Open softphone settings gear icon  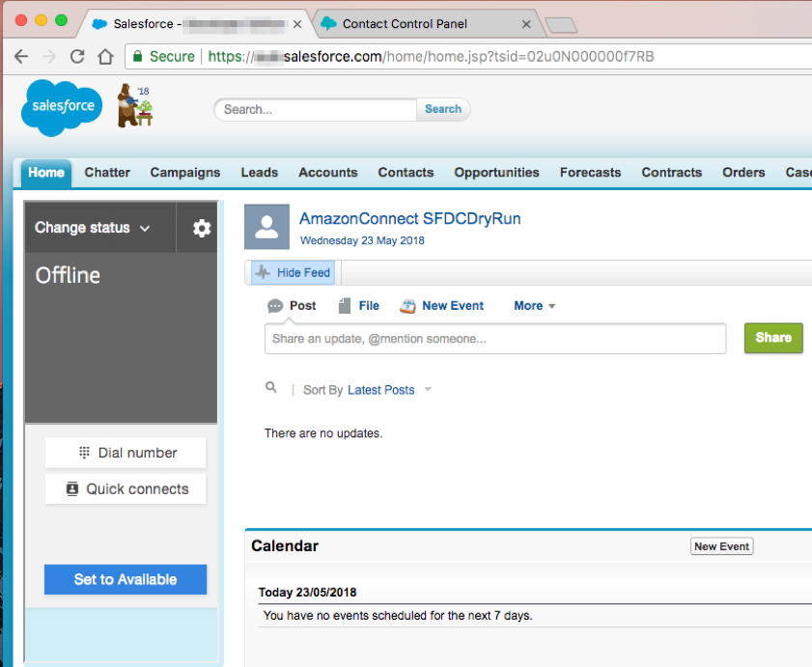click(x=202, y=228)
